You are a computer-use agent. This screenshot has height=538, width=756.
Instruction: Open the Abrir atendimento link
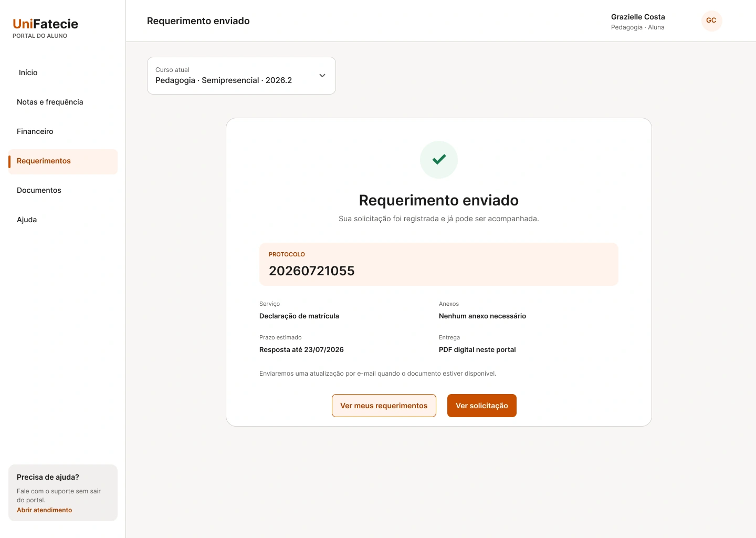[x=44, y=510]
